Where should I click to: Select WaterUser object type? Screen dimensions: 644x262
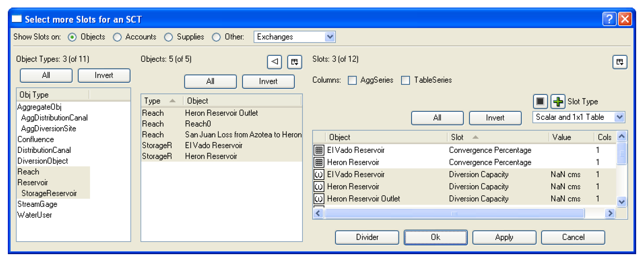coord(35,215)
